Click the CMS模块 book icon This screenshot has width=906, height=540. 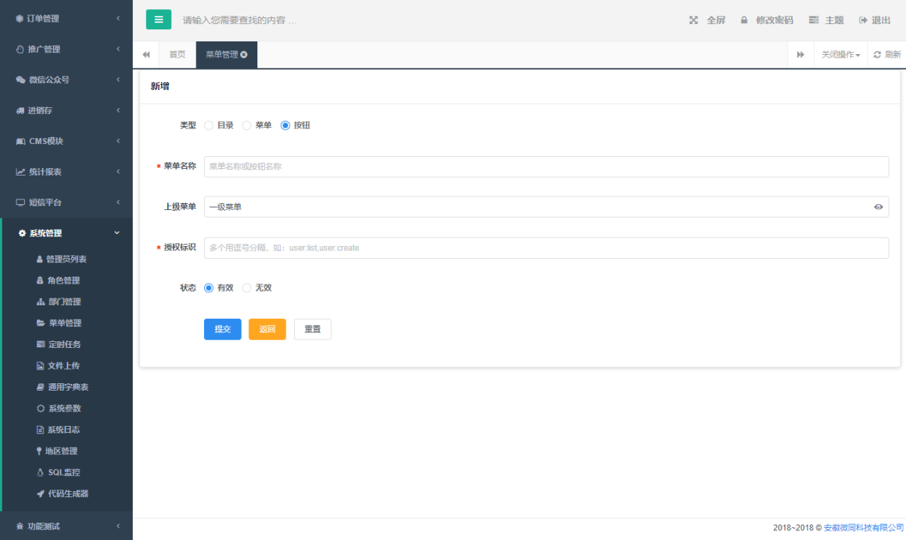tap(21, 141)
